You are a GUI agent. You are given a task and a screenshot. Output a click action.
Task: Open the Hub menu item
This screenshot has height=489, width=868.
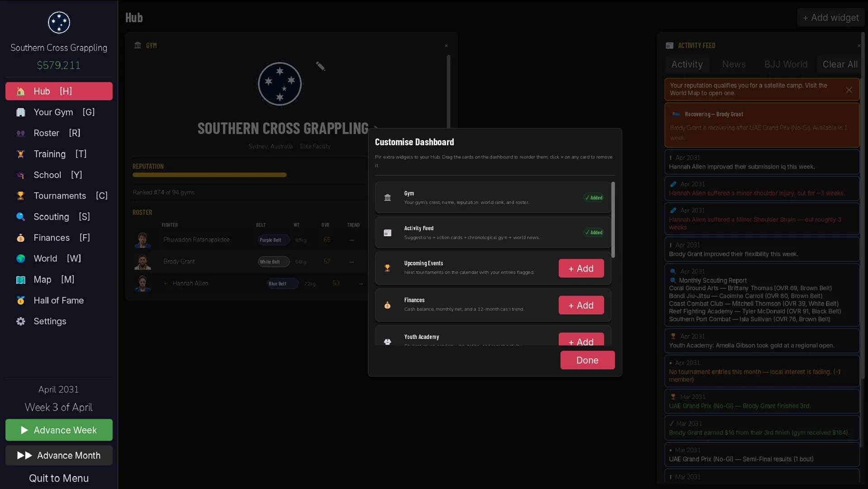tap(59, 91)
